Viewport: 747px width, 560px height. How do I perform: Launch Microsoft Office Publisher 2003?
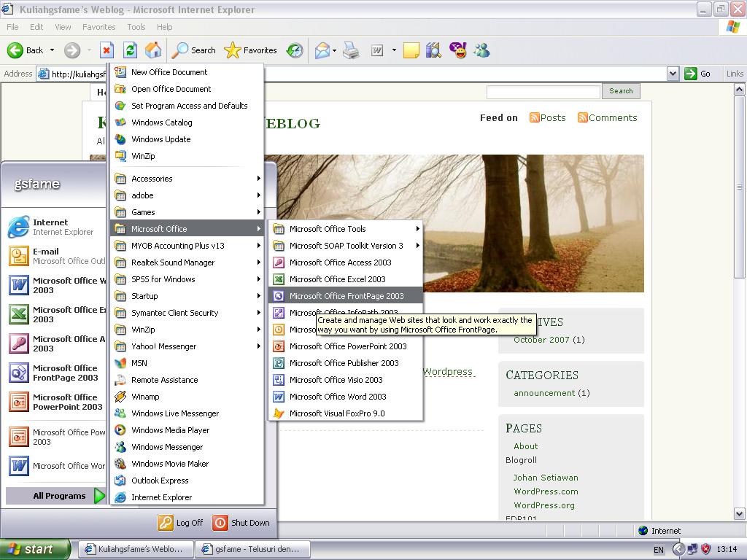pos(345,363)
